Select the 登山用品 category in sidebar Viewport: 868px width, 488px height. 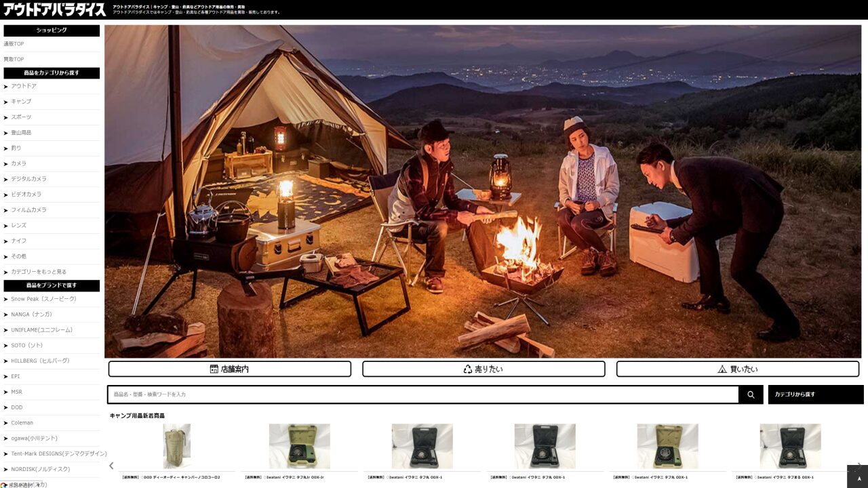point(21,133)
